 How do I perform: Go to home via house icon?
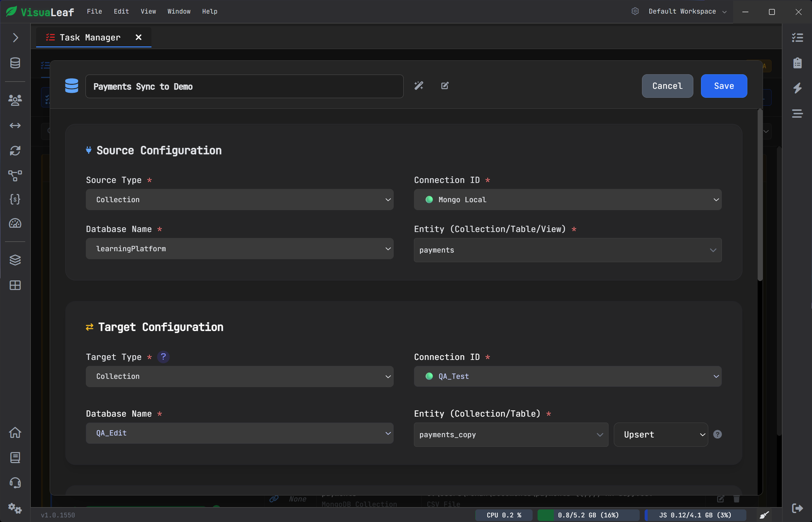coord(15,433)
